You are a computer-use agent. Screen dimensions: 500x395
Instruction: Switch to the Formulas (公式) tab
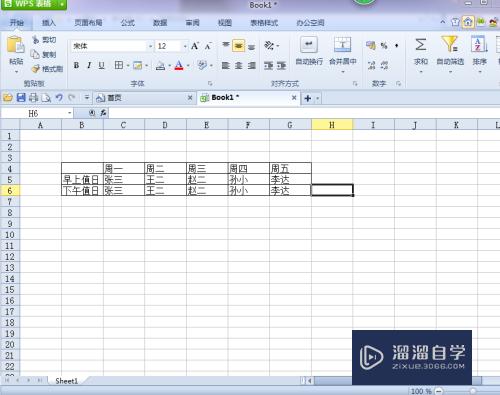click(128, 23)
